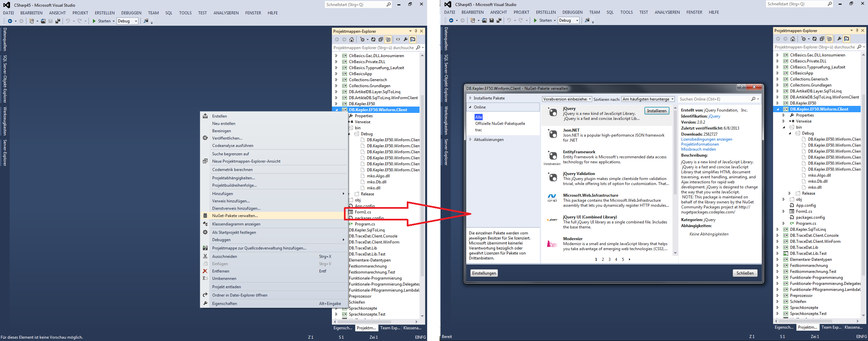Click the search magnifier icon in NuGet dialog
This screenshot has height=341, width=868.
click(753, 99)
